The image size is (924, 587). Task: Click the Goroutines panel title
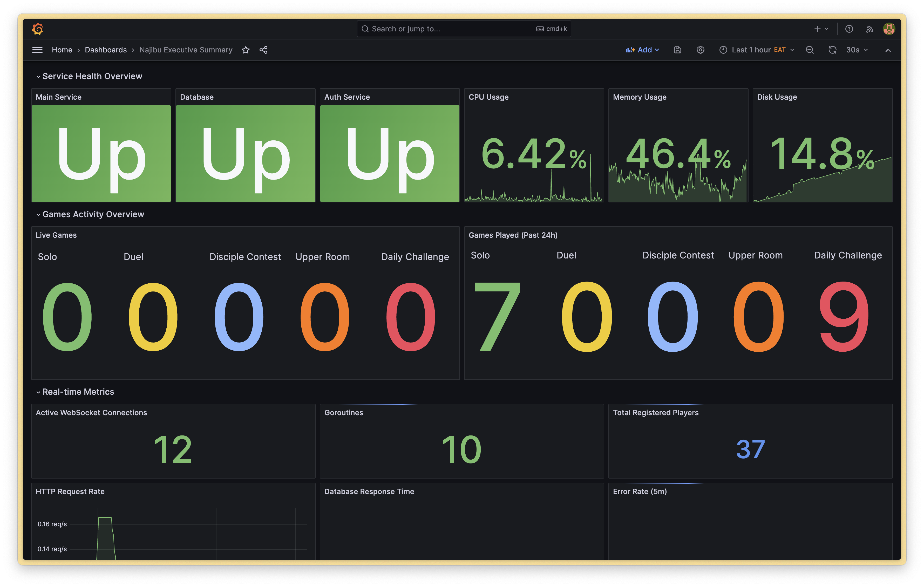point(343,412)
